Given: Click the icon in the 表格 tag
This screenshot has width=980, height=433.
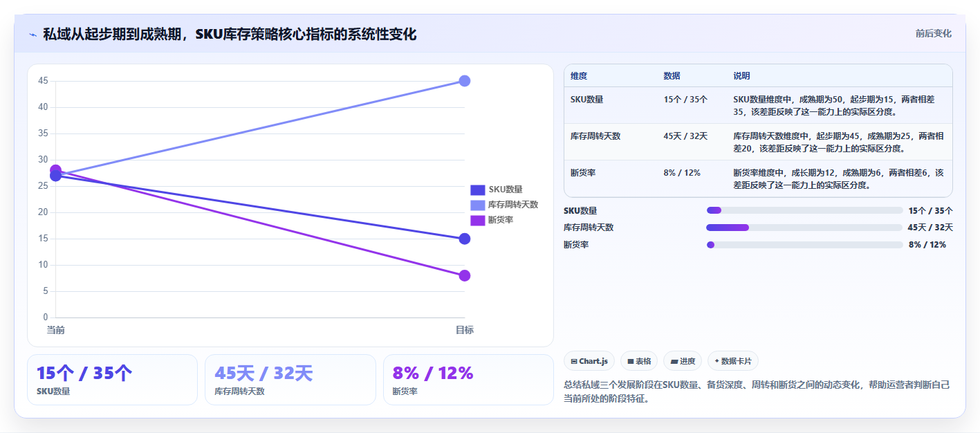Looking at the screenshot, I should point(631,361).
